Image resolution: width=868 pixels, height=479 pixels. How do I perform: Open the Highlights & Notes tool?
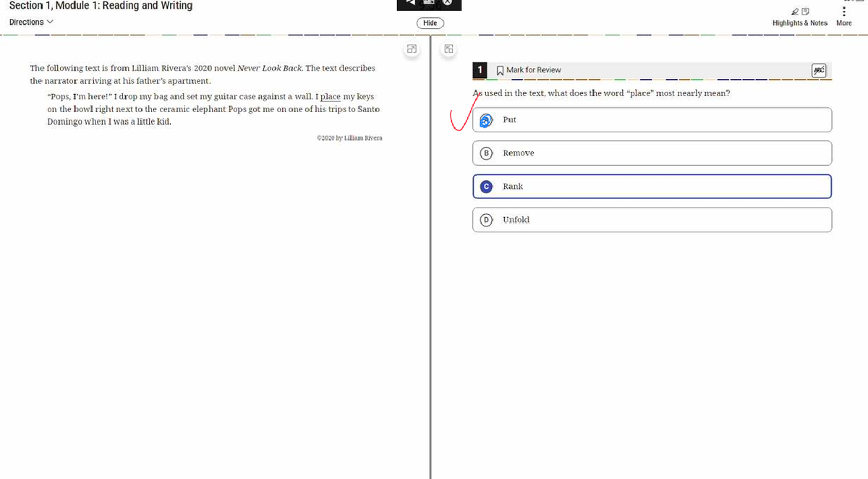[x=799, y=17]
